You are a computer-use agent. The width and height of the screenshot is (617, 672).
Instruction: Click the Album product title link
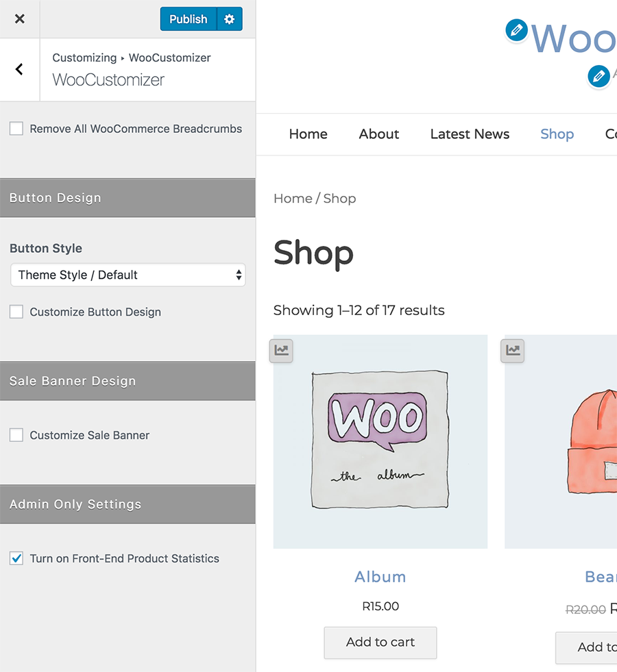[x=380, y=577]
